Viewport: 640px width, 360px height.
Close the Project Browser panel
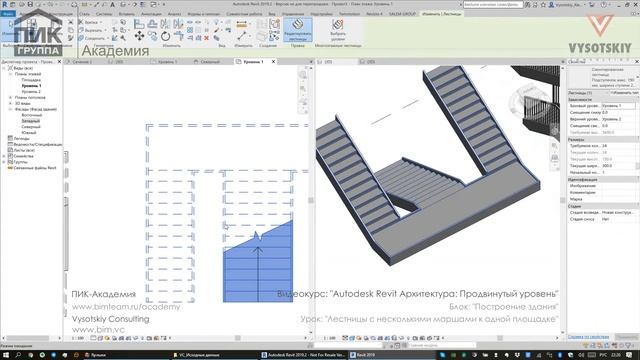[59, 62]
